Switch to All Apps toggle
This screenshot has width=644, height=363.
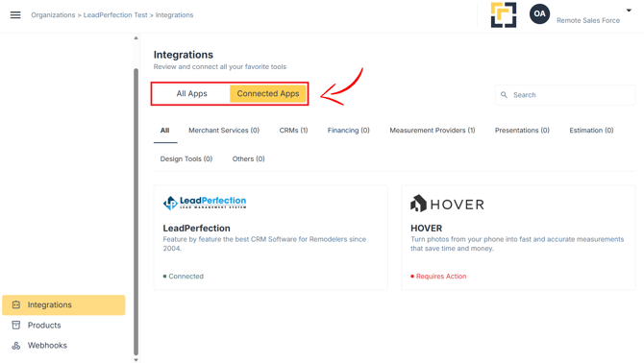tap(192, 93)
